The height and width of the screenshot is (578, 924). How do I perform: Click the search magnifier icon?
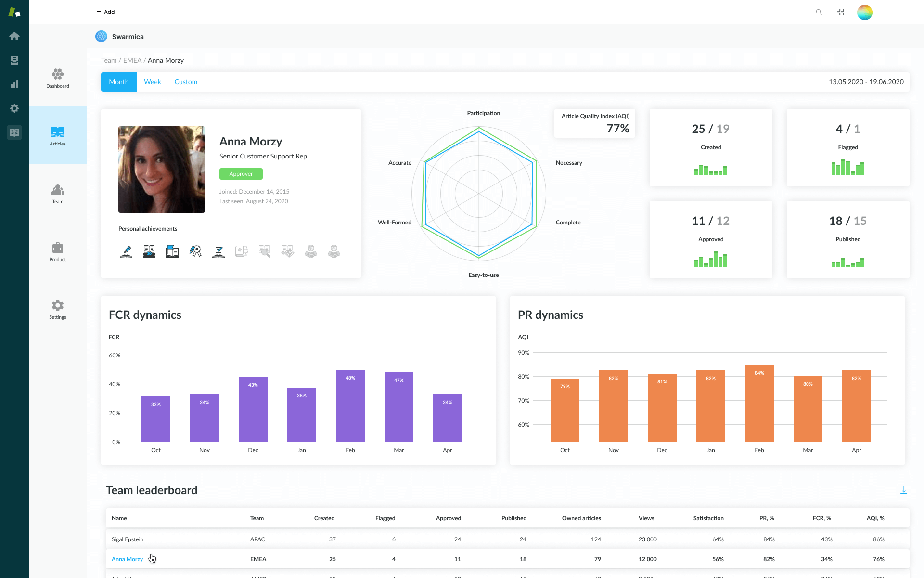(x=819, y=12)
